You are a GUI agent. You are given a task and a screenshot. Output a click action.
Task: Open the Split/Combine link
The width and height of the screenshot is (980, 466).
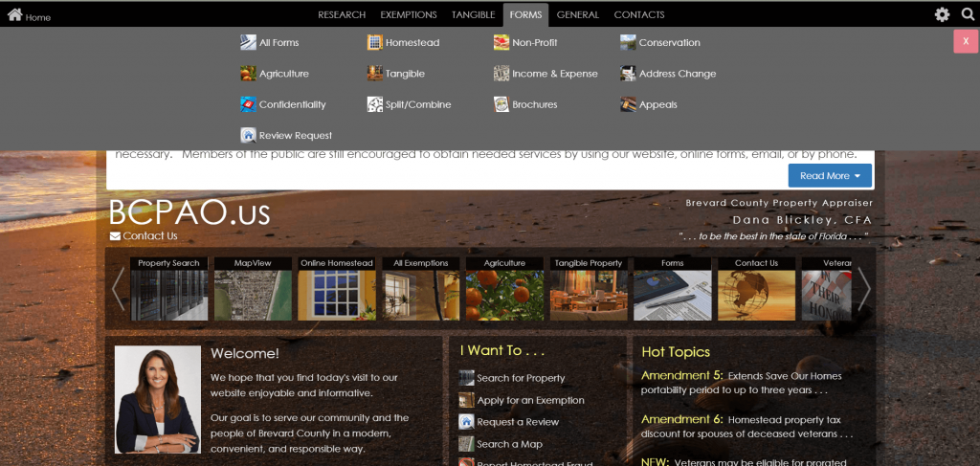(418, 104)
